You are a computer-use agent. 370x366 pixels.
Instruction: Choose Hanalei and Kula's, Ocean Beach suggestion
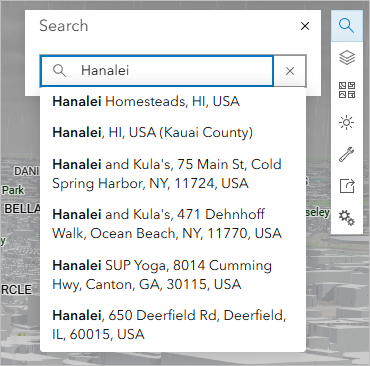tap(173, 224)
